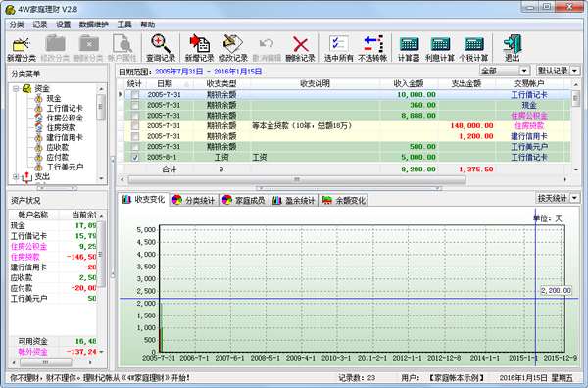The image size is (588, 388).
Task: Select 工行美元户 in category tree
Action: click(65, 167)
